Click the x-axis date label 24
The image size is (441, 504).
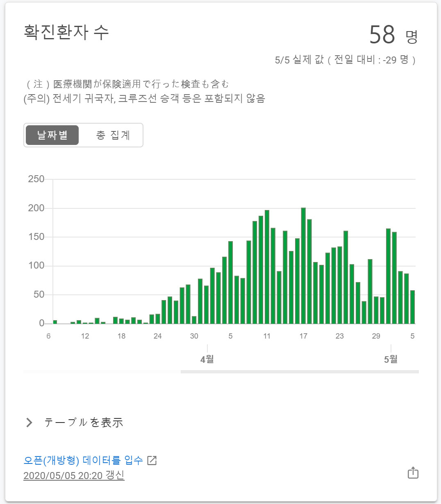(x=158, y=336)
